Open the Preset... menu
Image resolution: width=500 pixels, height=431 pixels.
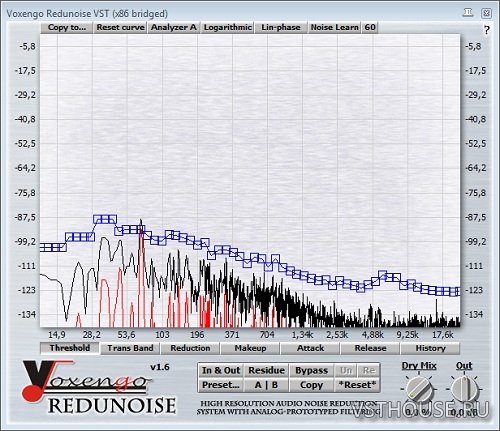[x=221, y=385]
